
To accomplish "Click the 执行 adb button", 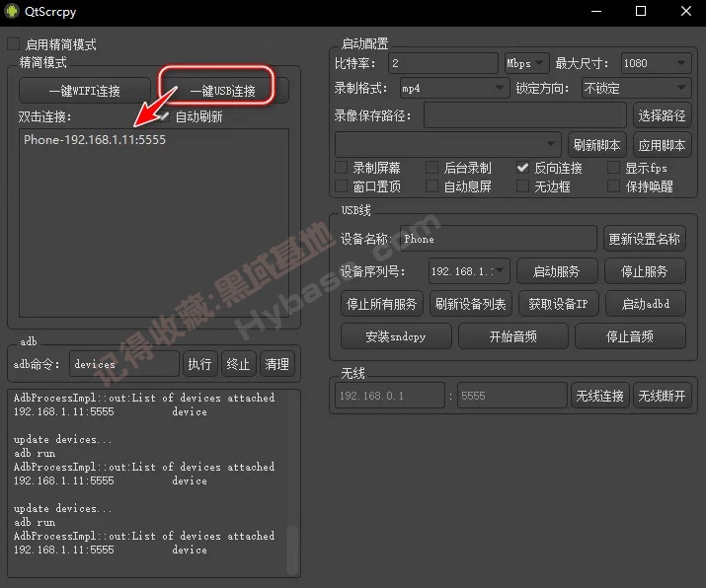I will (x=199, y=363).
